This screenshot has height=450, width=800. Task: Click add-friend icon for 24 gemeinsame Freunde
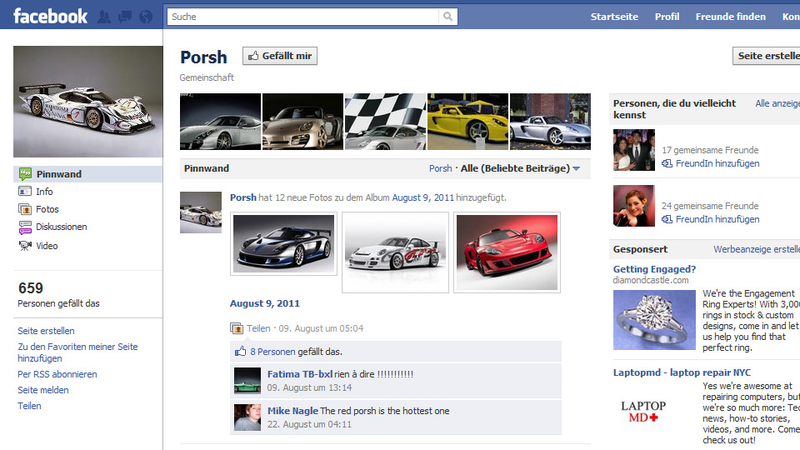pyautogui.click(x=667, y=219)
